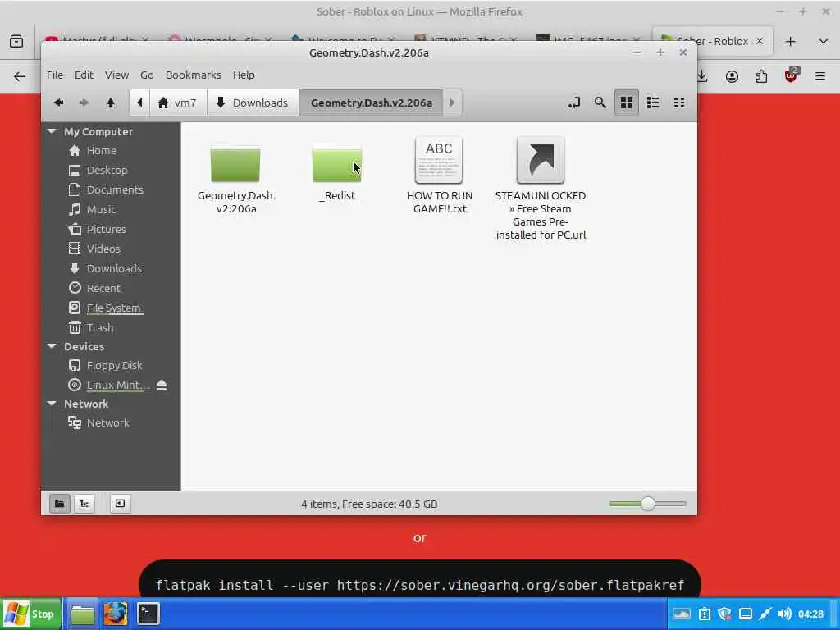Open Firefox extensions puzzle icon
This screenshot has width=840, height=630.
(x=761, y=76)
